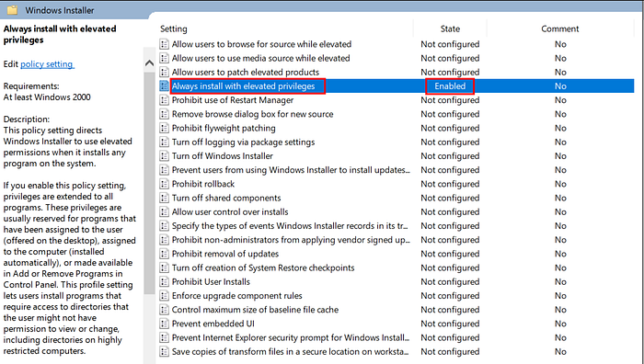Select 'Prevent Internet Explorer security prompt' setting
The image size is (644, 364).
(291, 337)
